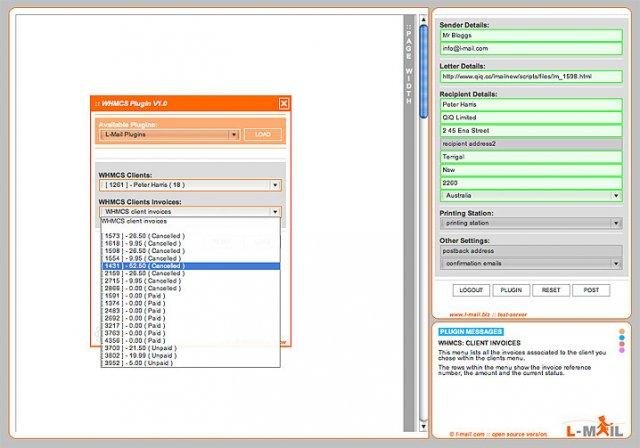The image size is (640, 448).
Task: Open the WHMCS Clients dropdown showing Peter Harris
Action: coord(190,185)
